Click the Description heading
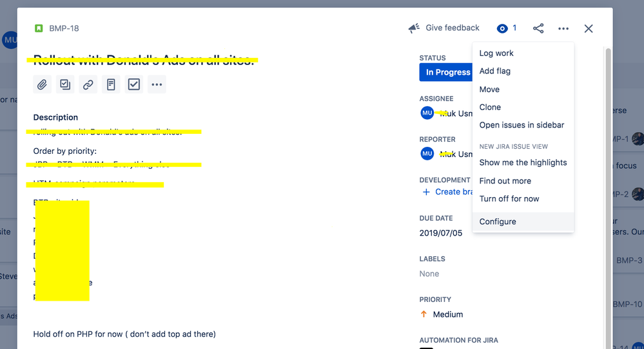Screen dimensions: 644x349 click(55, 117)
